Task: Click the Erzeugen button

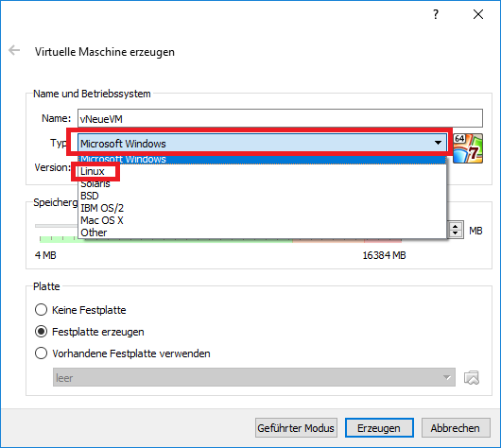Action: (x=379, y=428)
